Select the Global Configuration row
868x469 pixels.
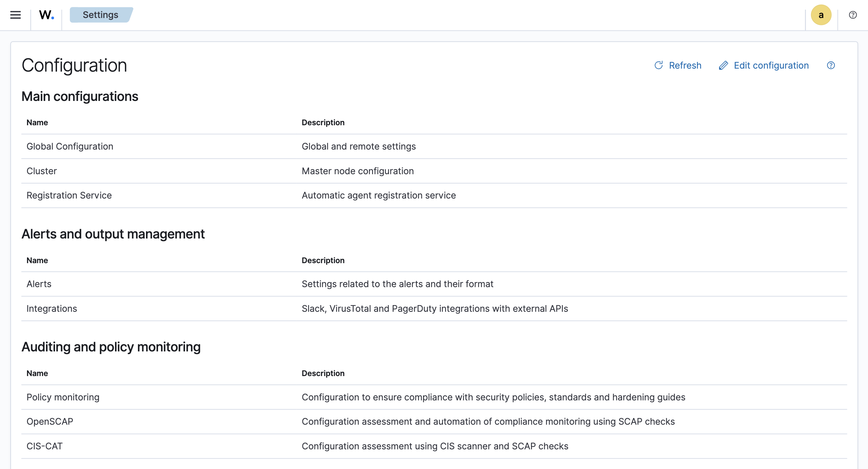70,146
